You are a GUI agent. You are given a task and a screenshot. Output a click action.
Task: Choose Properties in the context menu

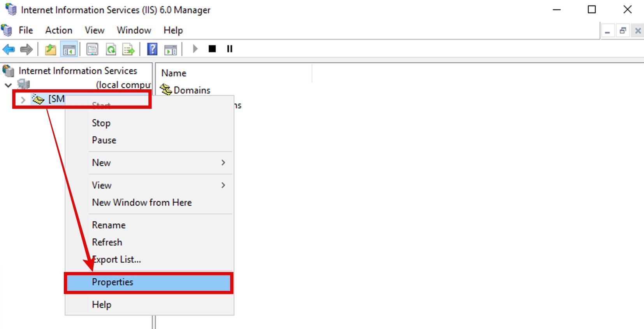coord(150,282)
